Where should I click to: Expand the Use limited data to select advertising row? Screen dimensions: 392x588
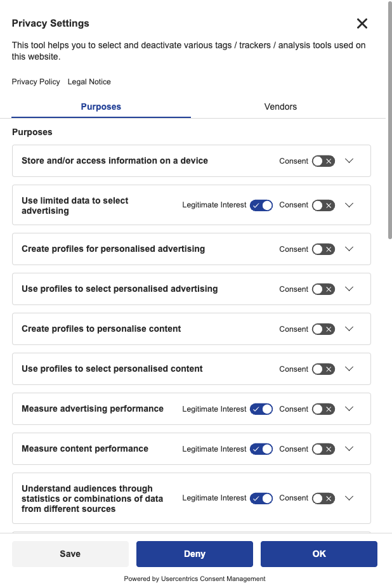pos(350,205)
